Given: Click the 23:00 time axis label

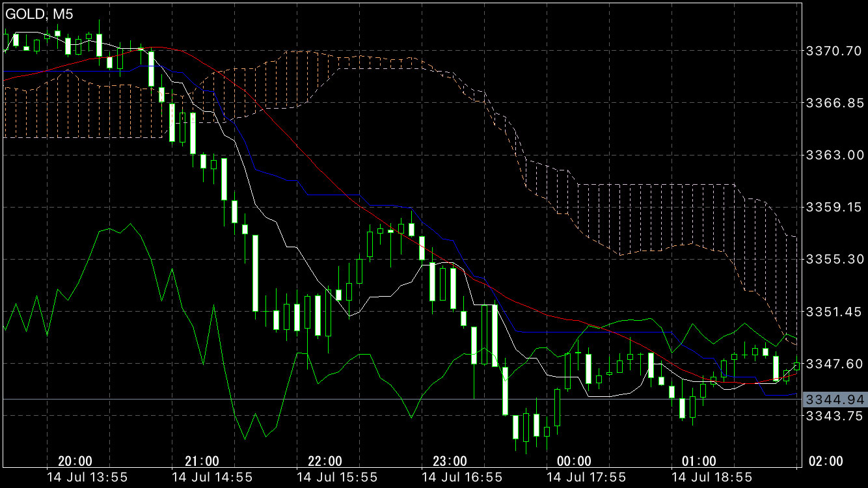Looking at the screenshot, I should [450, 461].
